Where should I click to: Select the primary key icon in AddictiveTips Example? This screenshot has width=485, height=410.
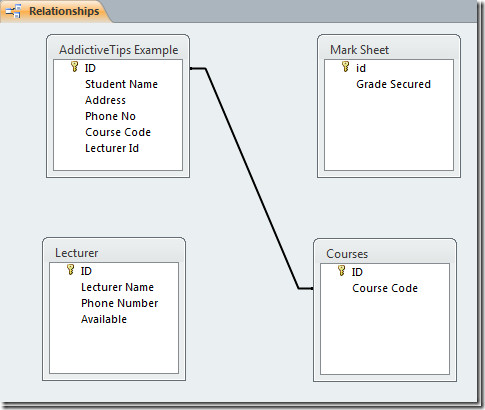tap(75, 67)
